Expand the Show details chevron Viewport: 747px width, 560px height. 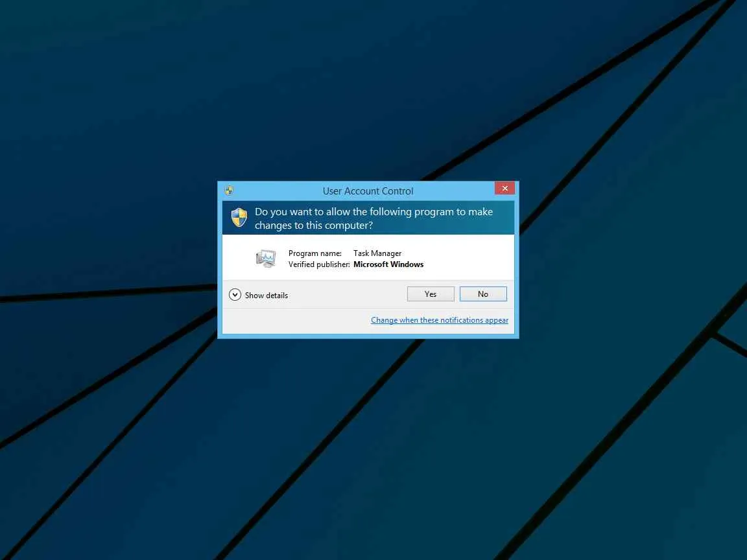[235, 295]
